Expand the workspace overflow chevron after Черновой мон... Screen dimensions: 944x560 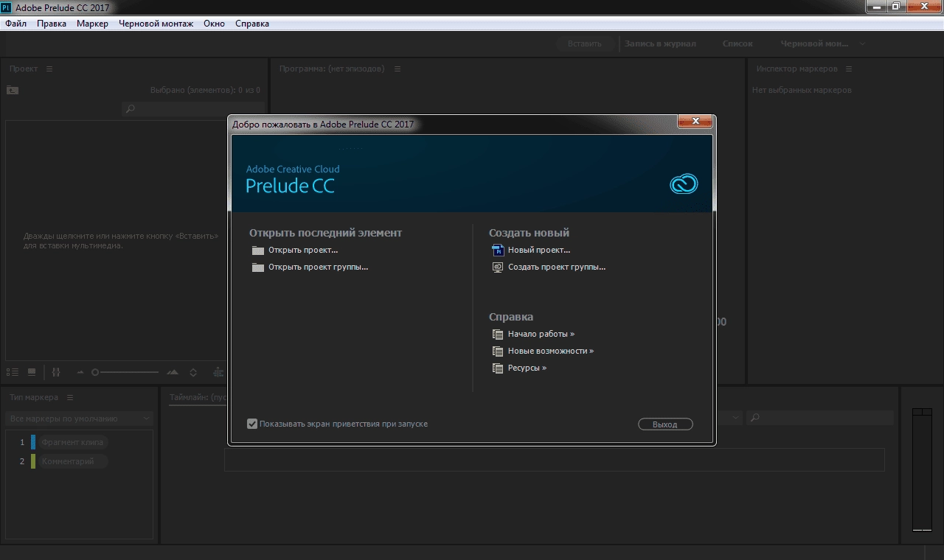click(x=862, y=43)
